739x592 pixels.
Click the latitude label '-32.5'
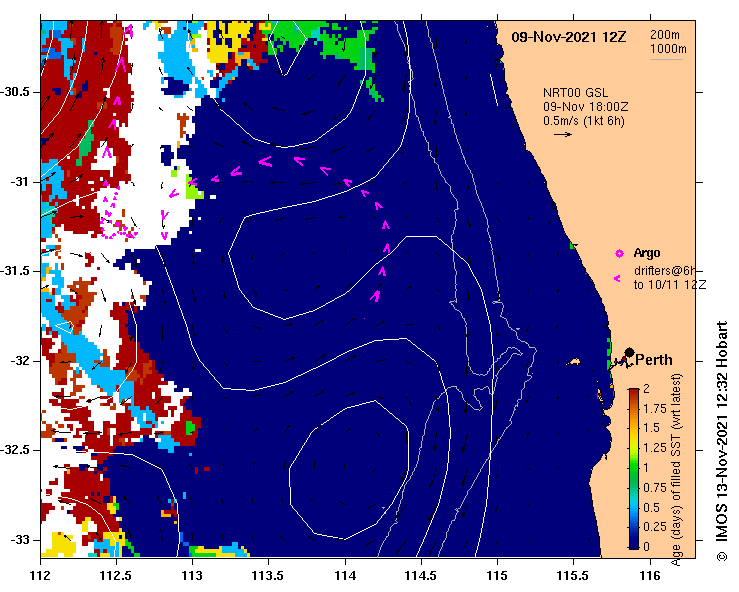point(14,450)
